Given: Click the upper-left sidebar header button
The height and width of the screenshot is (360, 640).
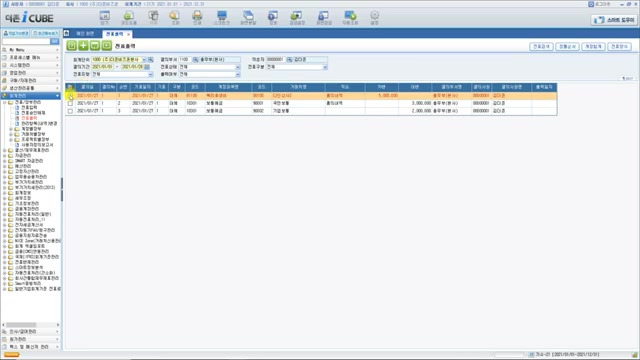Looking at the screenshot, I should click(x=16, y=33).
